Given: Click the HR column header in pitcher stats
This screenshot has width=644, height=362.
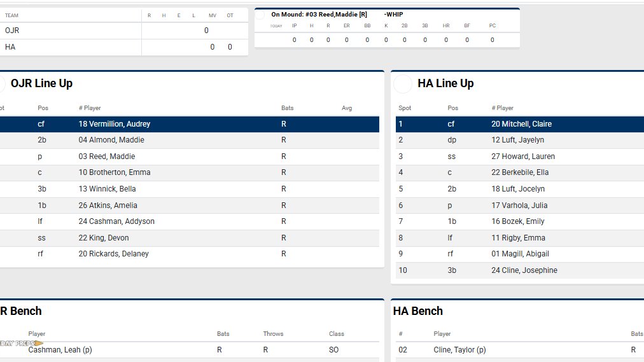Looking at the screenshot, I should pyautogui.click(x=446, y=25).
